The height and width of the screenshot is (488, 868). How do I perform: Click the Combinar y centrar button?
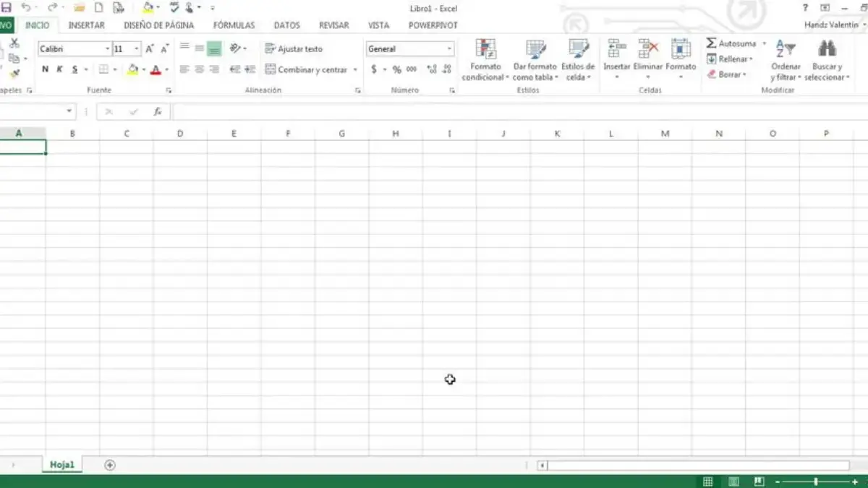pos(307,69)
